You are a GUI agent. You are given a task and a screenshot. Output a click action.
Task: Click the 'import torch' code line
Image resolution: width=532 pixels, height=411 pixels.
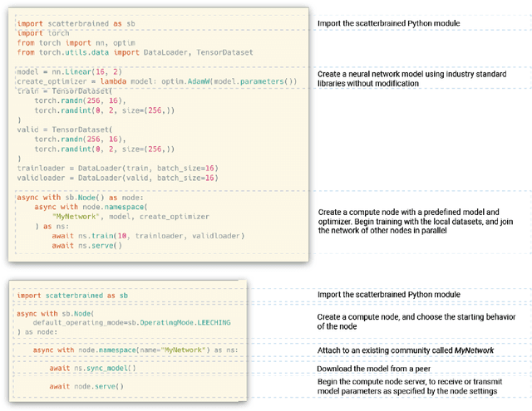click(x=42, y=33)
